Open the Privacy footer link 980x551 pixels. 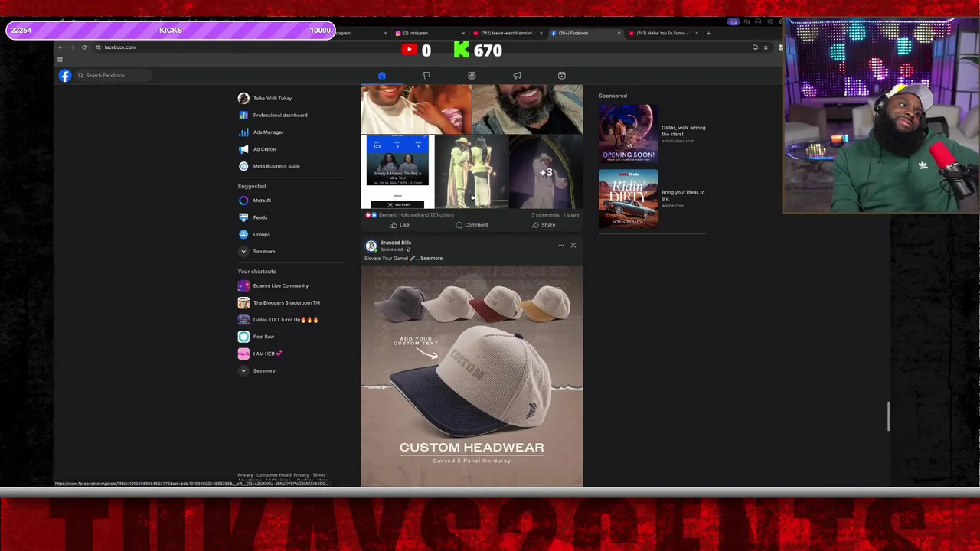click(245, 475)
